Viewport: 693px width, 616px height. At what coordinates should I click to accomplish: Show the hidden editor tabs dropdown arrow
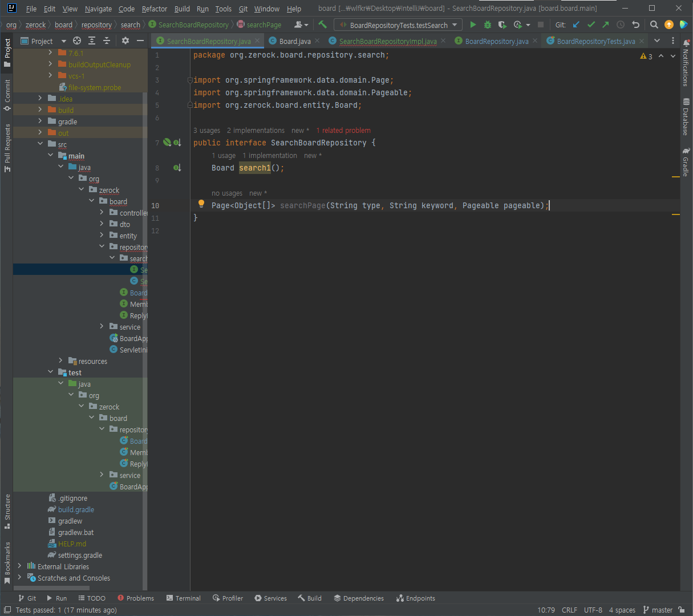pyautogui.click(x=657, y=40)
